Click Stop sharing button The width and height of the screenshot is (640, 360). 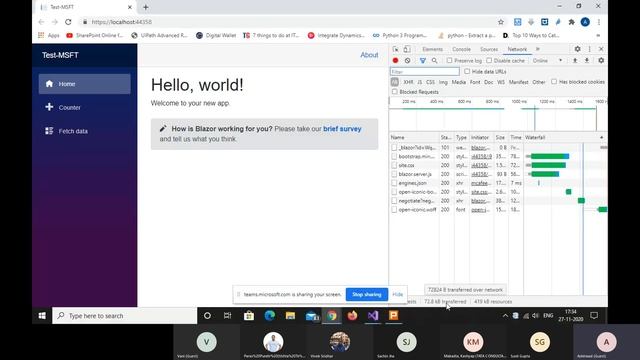coord(367,294)
